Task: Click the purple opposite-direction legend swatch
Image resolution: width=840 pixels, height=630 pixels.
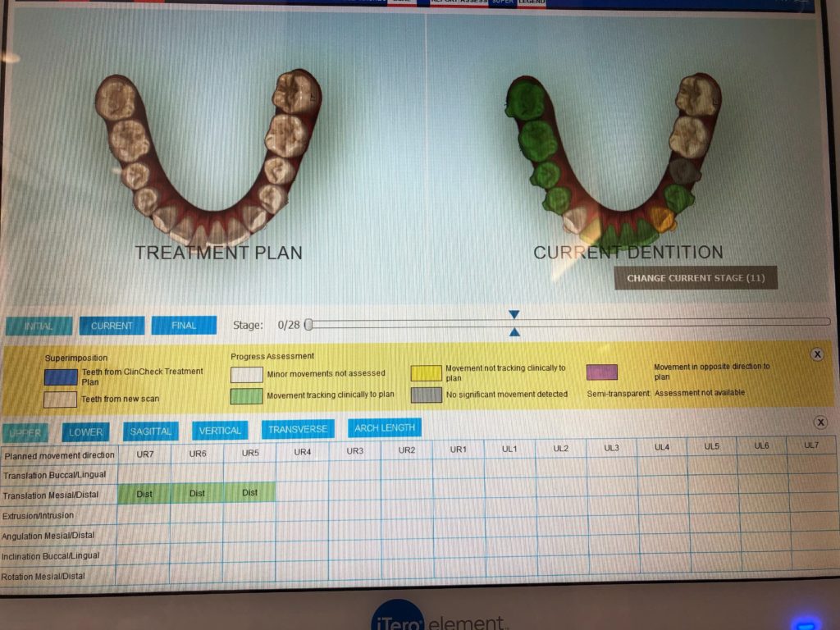Action: pos(601,372)
